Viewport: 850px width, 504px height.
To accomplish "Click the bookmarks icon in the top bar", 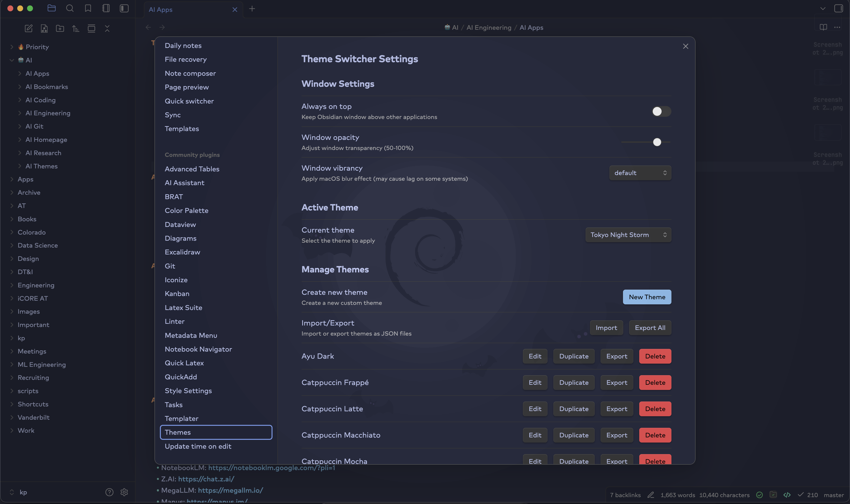I will coord(88,9).
